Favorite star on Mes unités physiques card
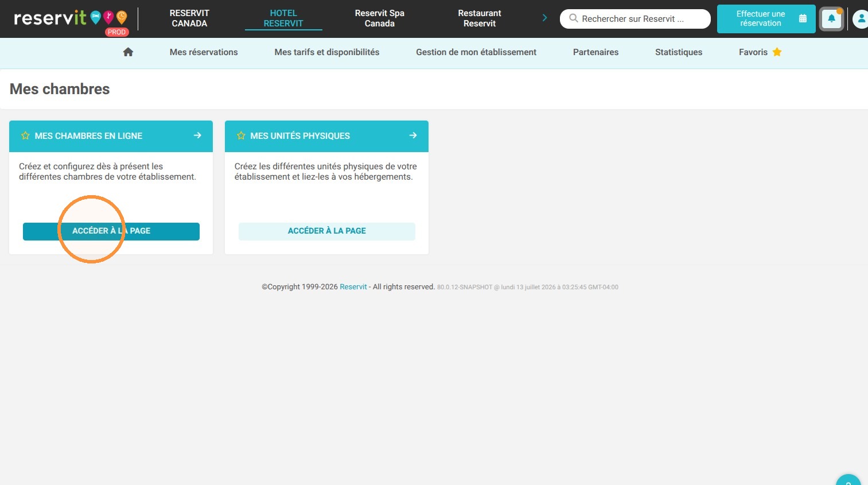Image resolution: width=868 pixels, height=485 pixels. point(241,136)
